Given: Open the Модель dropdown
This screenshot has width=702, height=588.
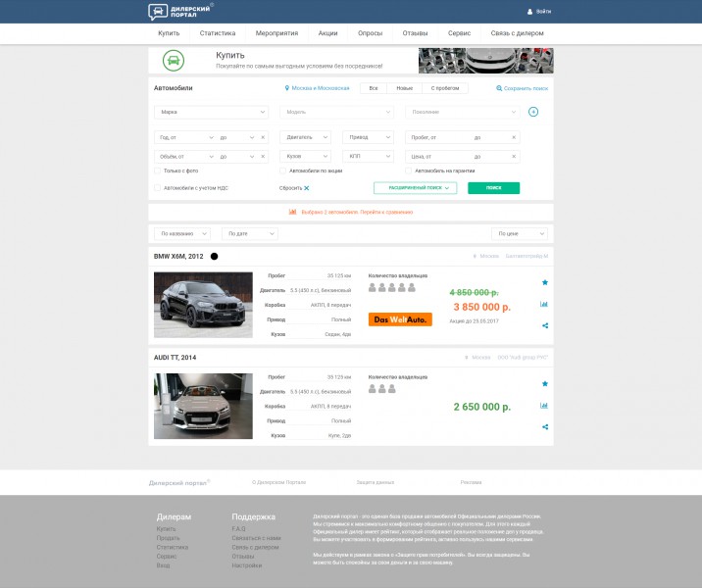Looking at the screenshot, I should click(336, 112).
